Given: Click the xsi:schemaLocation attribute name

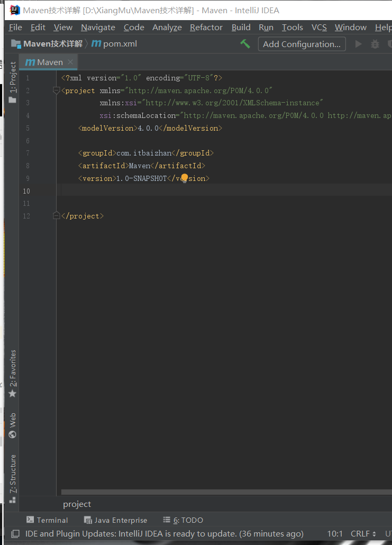Looking at the screenshot, I should tap(138, 115).
